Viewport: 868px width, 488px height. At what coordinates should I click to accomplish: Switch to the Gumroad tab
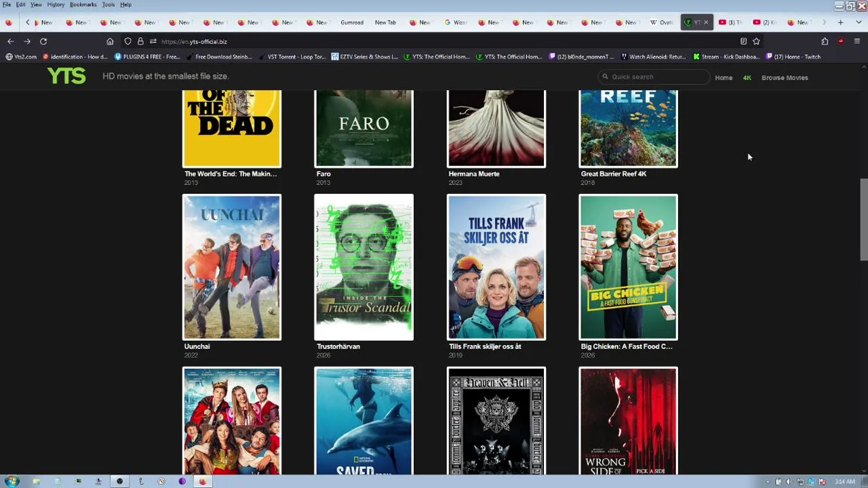click(352, 22)
